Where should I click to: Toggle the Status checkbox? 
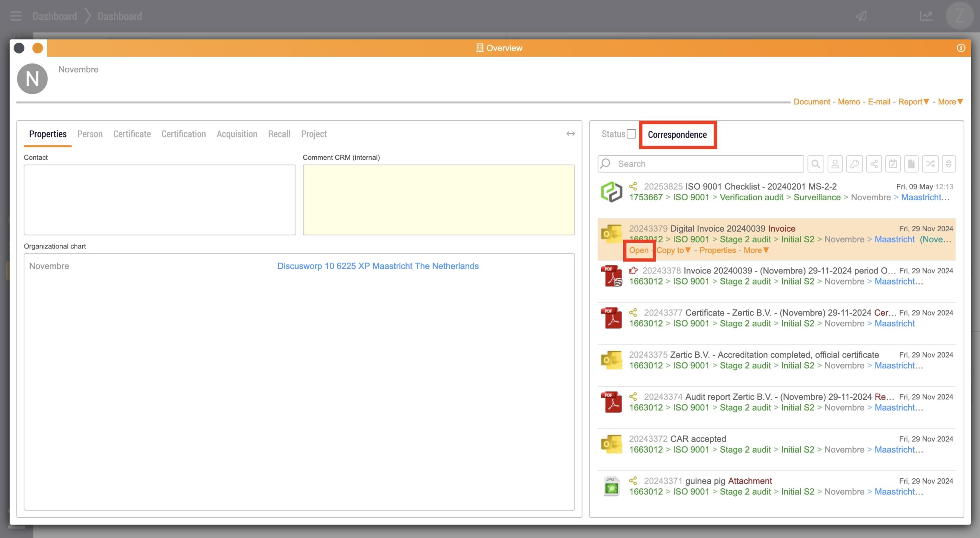coord(632,134)
